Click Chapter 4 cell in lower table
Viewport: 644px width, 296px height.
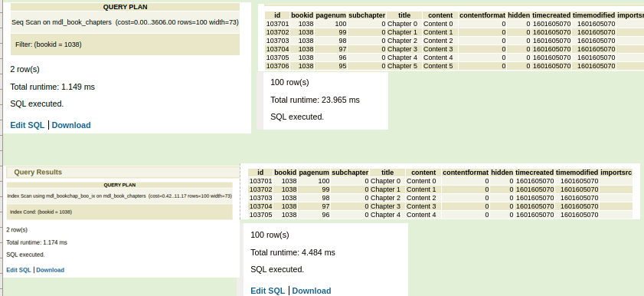coord(387,215)
